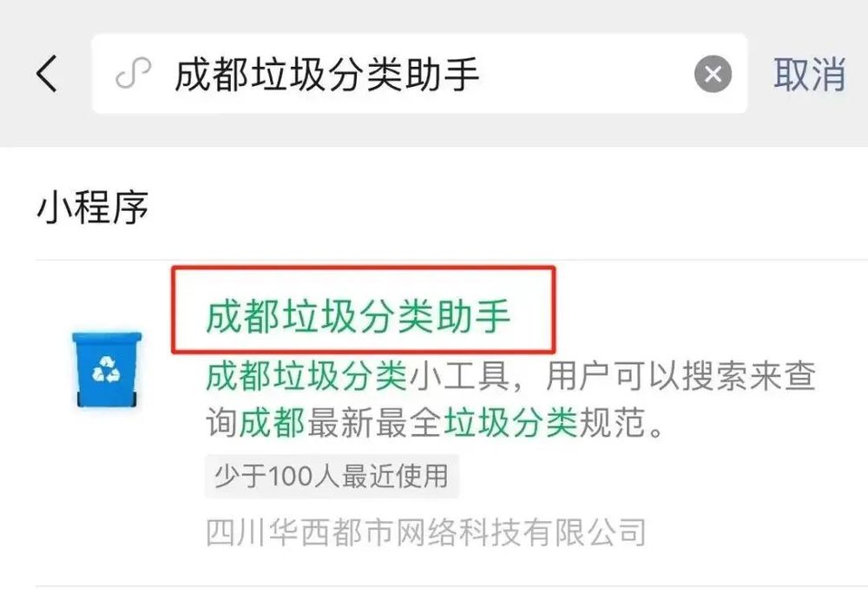This screenshot has height=607, width=868.
Task: Open the blue recycling bin app icon
Action: (107, 369)
